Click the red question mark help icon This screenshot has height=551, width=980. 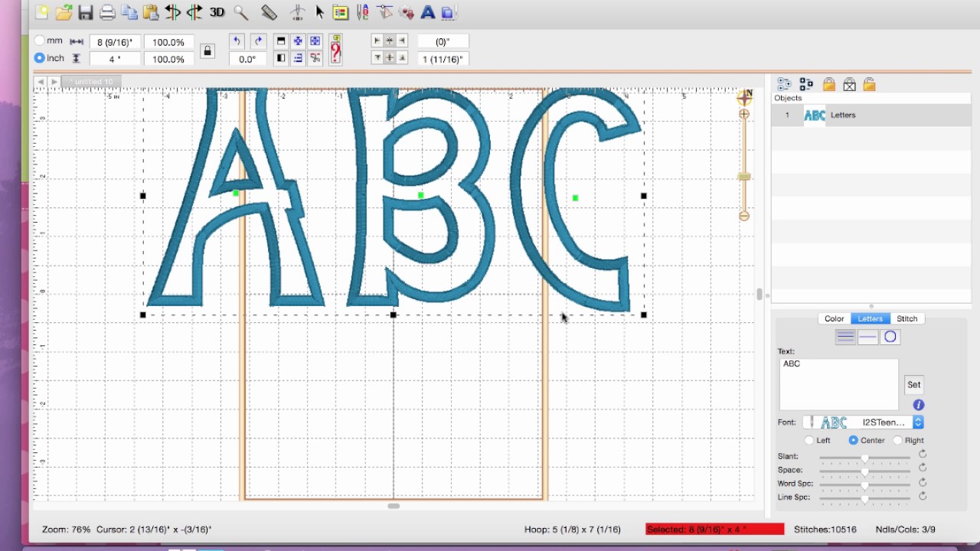(335, 50)
